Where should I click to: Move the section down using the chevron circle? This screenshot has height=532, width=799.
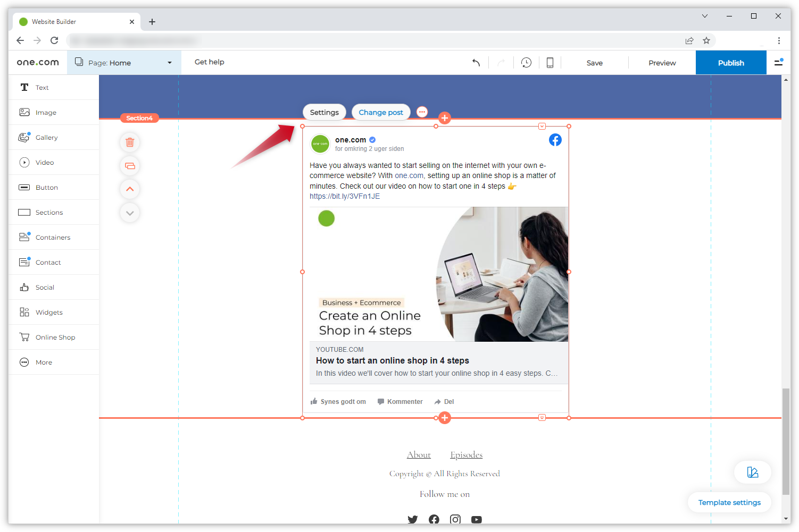[x=130, y=213]
